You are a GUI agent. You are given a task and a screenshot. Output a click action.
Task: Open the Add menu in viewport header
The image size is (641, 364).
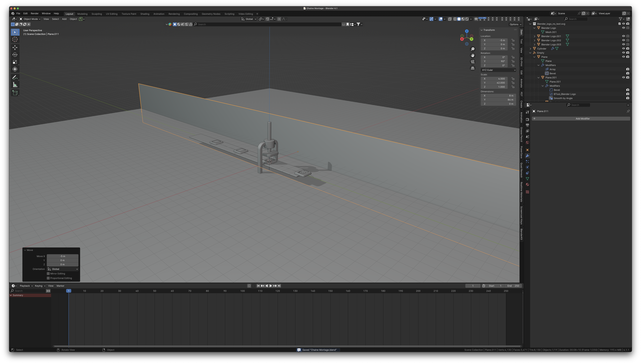point(64,19)
